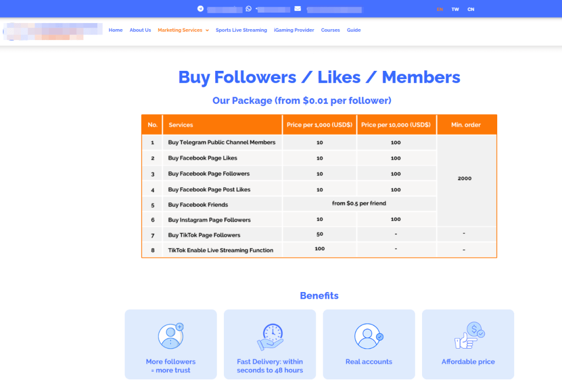Switch language to EN
562x392 pixels.
(440, 9)
